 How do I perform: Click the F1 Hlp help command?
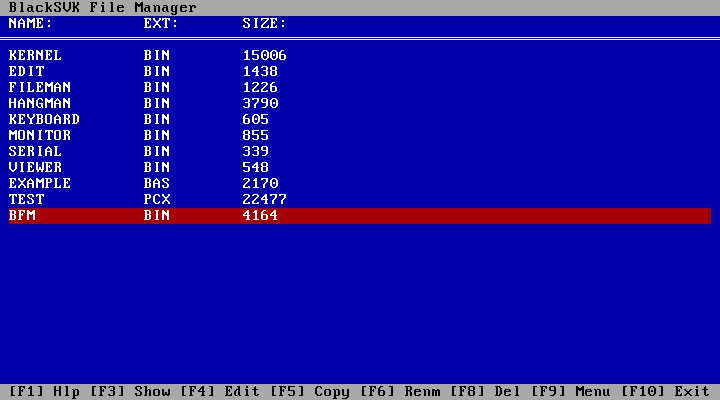[x=44, y=392]
